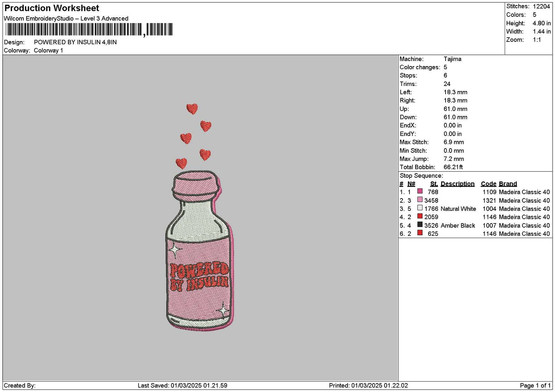Click the Left value 18.3 mm
Screen dimensions: 555x392
456,93
